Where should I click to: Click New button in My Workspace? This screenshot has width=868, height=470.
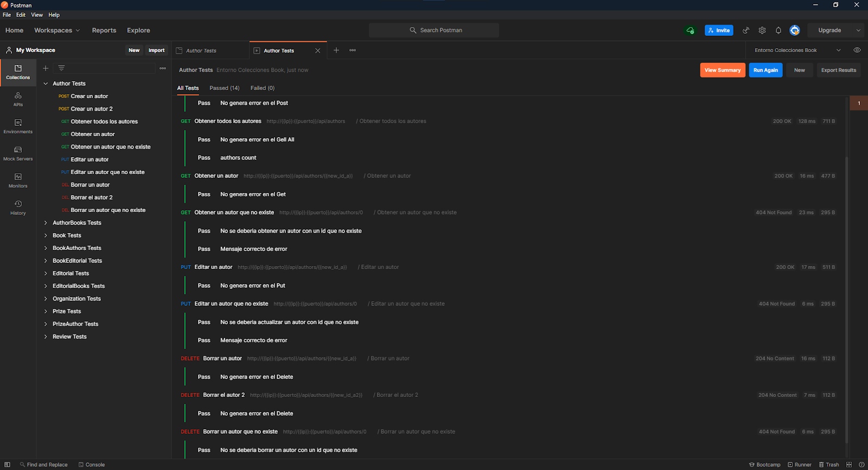pyautogui.click(x=134, y=50)
